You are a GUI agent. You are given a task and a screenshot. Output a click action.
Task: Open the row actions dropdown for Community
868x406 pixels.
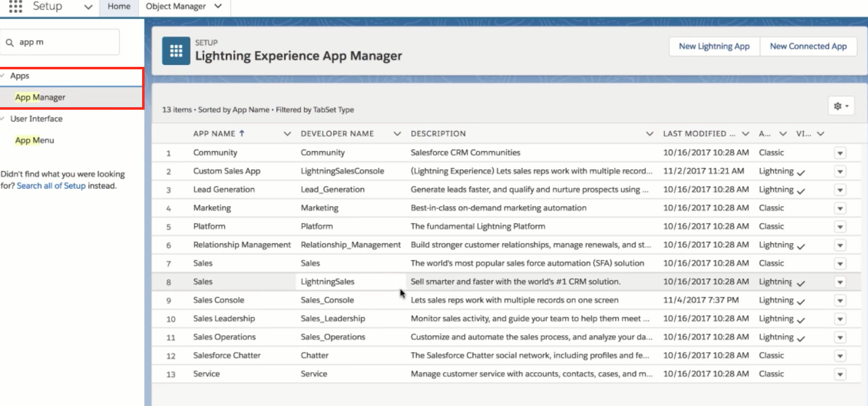tap(840, 153)
